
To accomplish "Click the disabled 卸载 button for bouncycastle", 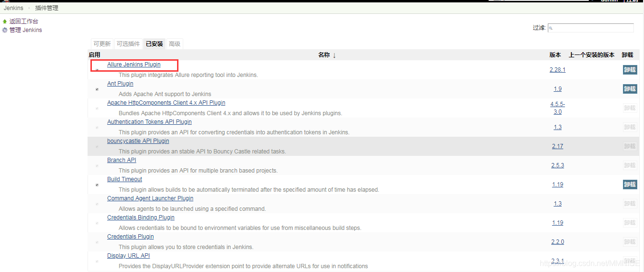I will (x=630, y=146).
